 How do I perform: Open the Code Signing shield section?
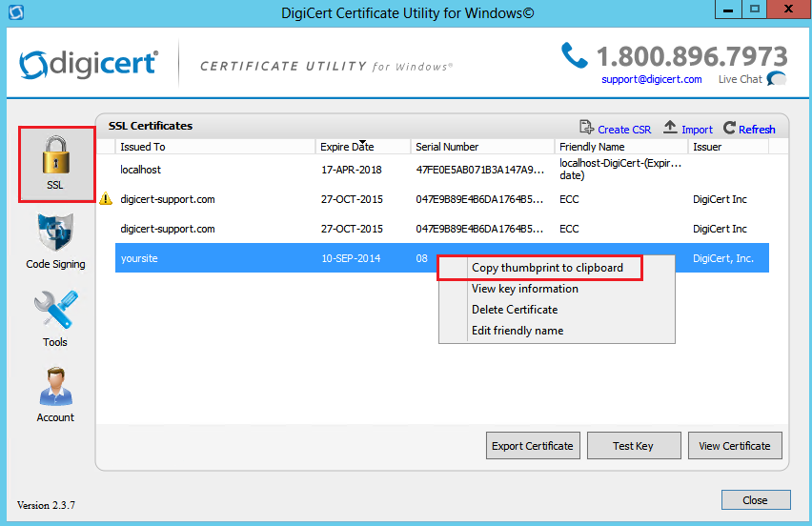pyautogui.click(x=55, y=240)
